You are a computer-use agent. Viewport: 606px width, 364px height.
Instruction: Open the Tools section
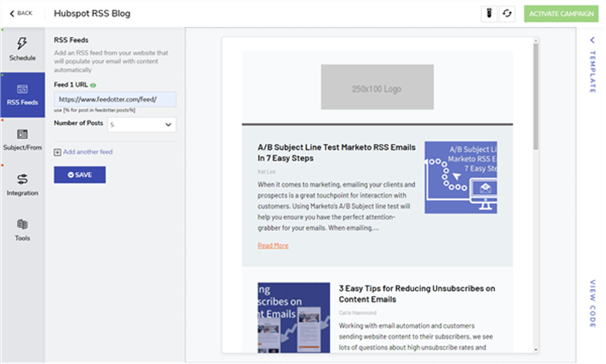(x=23, y=231)
